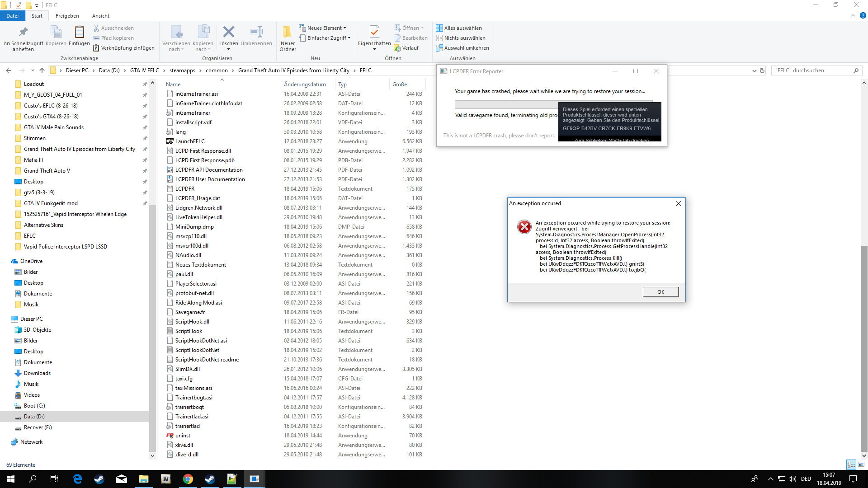
Task: Navigate up one folder with the up arrow
Action: click(x=42, y=70)
